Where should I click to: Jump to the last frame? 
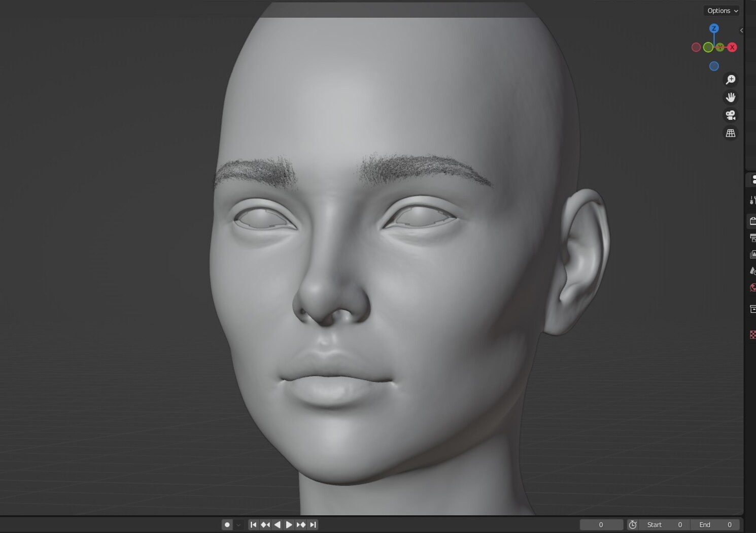(x=313, y=525)
